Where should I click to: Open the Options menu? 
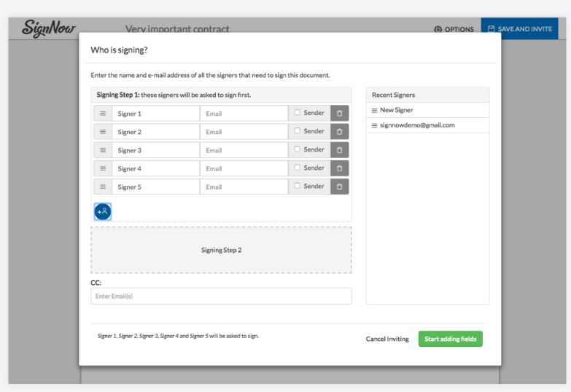pos(454,29)
